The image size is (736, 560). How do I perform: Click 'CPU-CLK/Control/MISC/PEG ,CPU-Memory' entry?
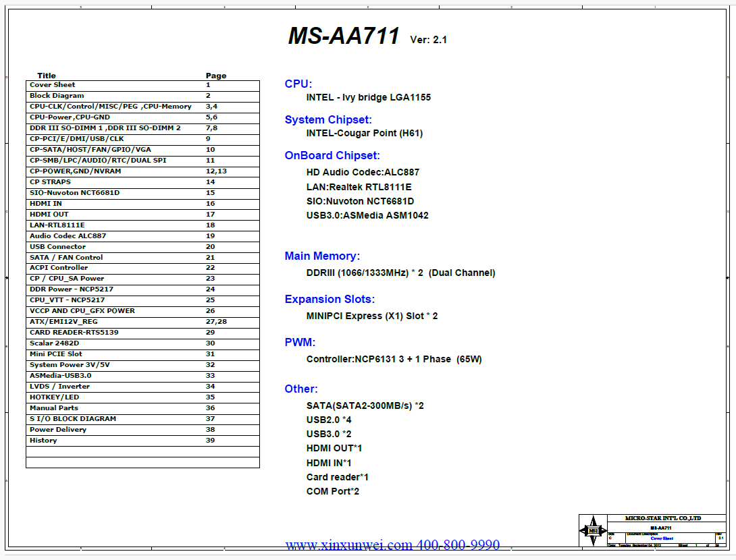coord(142,107)
